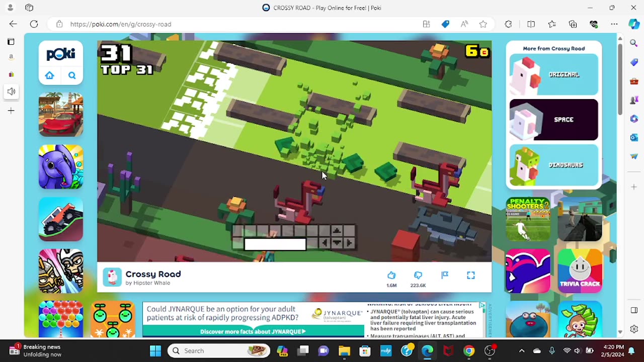The image size is (644, 362).
Task: Report a bug with flag icon
Action: 445,275
